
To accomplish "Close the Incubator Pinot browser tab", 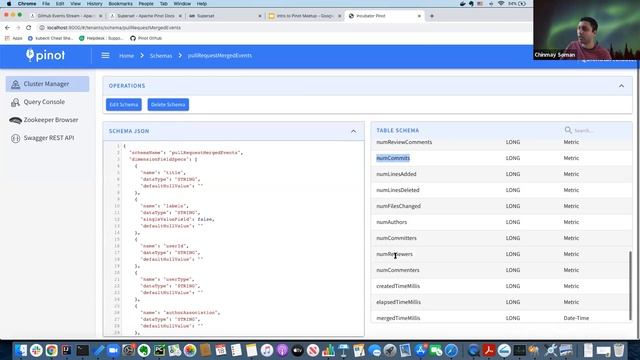I will (419, 16).
